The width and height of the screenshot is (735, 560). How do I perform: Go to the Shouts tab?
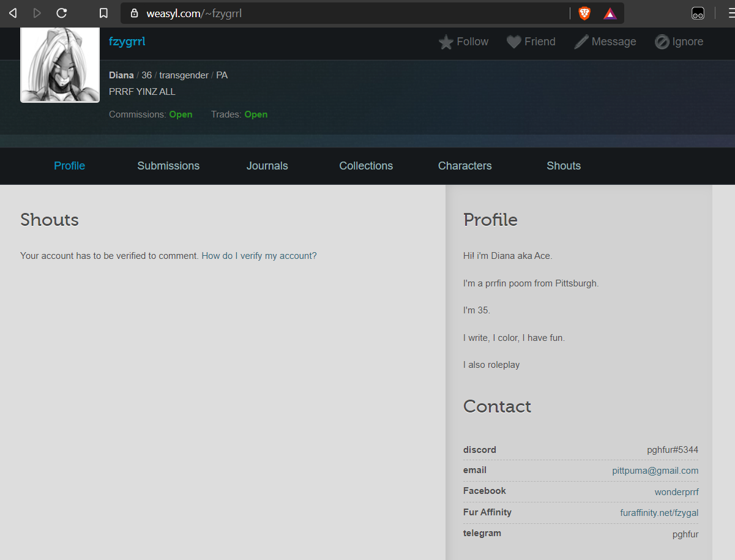[x=564, y=166]
